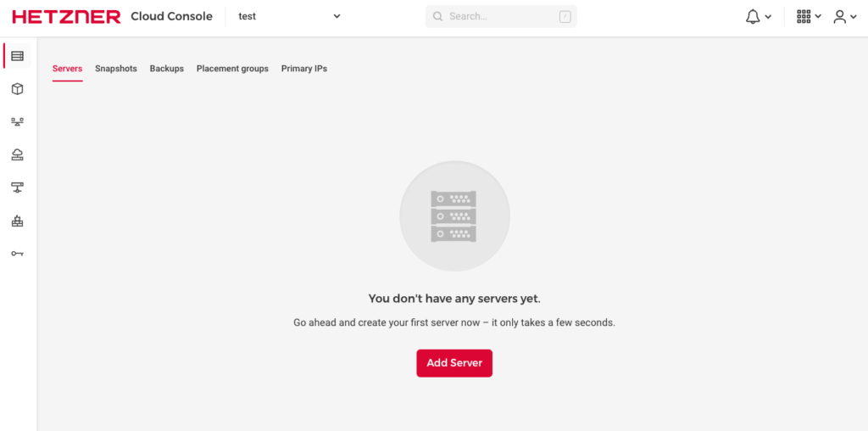Open the apps grid dropdown menu
The height and width of the screenshot is (431, 868).
[809, 17]
